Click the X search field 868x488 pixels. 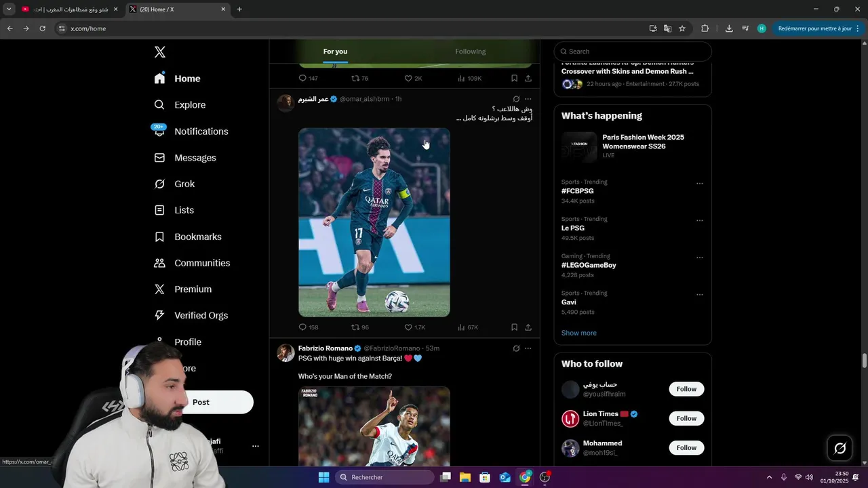(633, 52)
